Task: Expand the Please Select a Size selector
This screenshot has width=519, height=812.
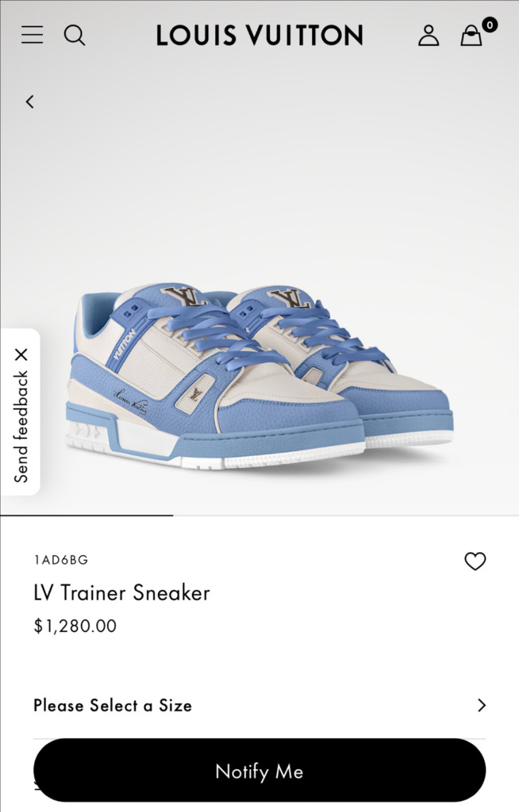Action: coord(259,705)
